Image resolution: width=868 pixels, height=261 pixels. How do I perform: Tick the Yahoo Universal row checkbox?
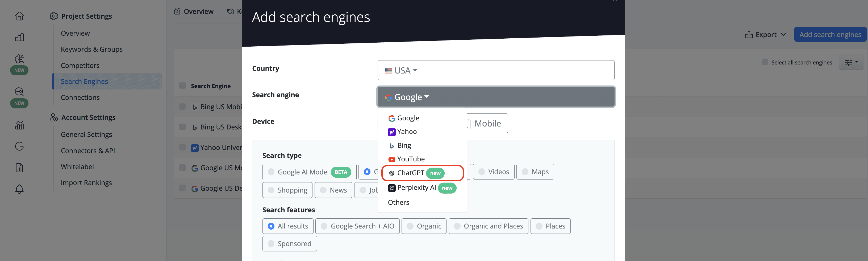182,147
